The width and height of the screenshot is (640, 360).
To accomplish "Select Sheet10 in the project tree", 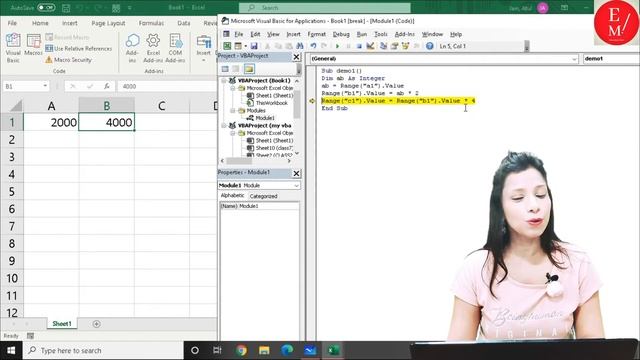I will pos(273,148).
